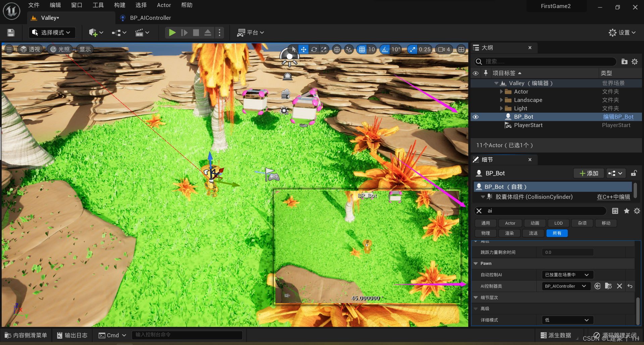Click outliner create folder icon

[624, 61]
